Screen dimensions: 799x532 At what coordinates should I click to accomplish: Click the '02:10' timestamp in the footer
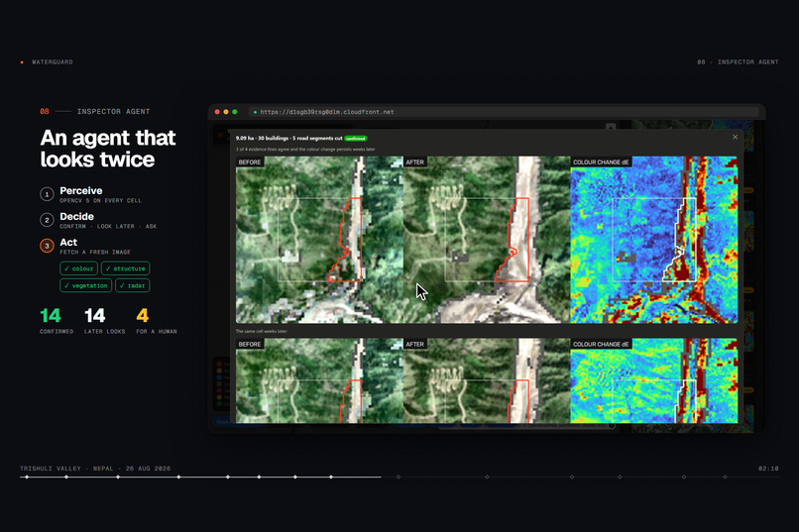(768, 469)
